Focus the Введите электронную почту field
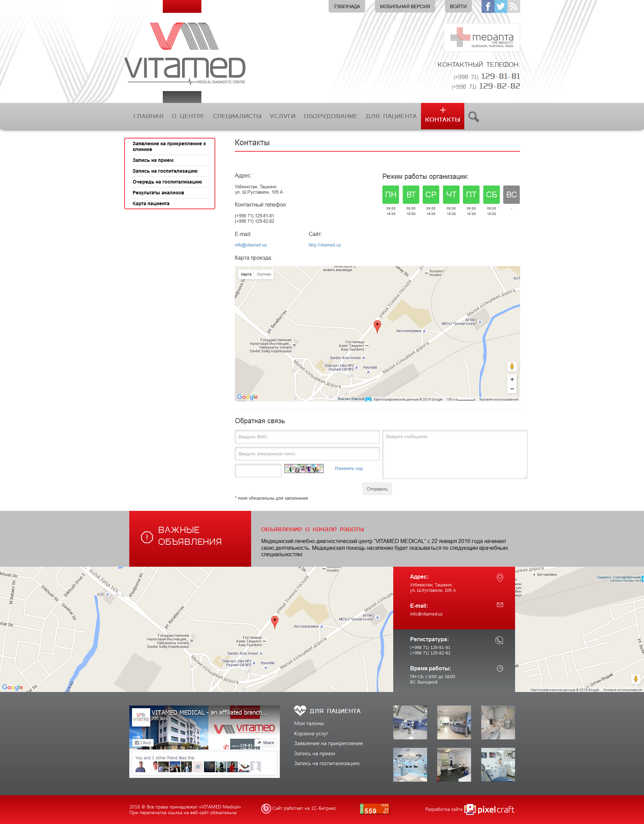The image size is (644, 824). [x=307, y=454]
